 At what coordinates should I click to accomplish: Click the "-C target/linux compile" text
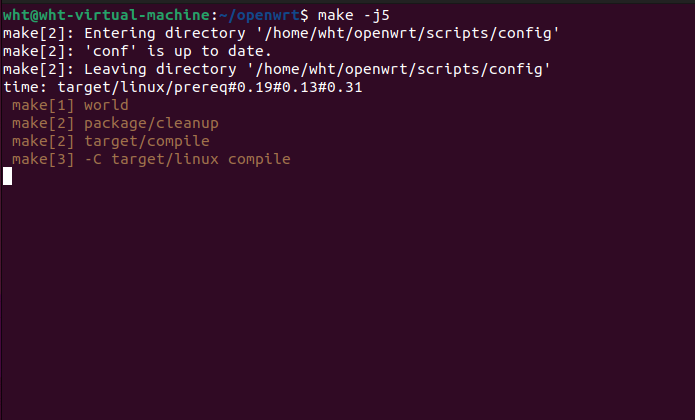(187, 160)
